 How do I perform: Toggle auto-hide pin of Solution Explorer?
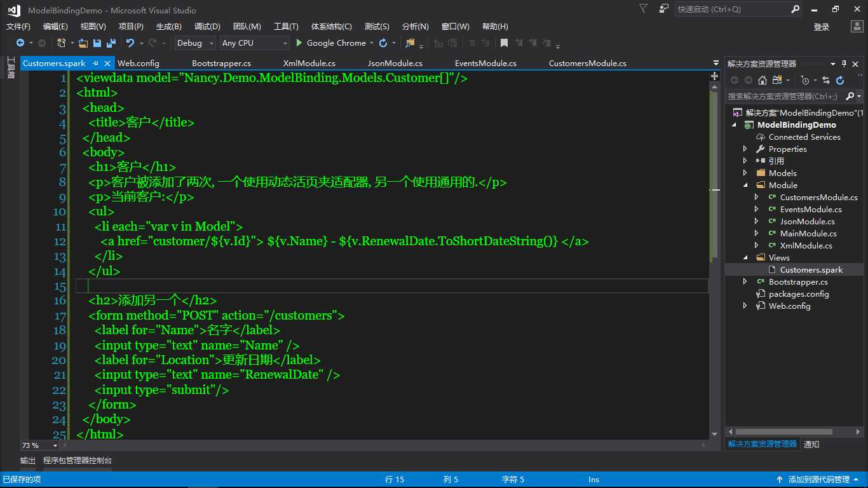844,64
